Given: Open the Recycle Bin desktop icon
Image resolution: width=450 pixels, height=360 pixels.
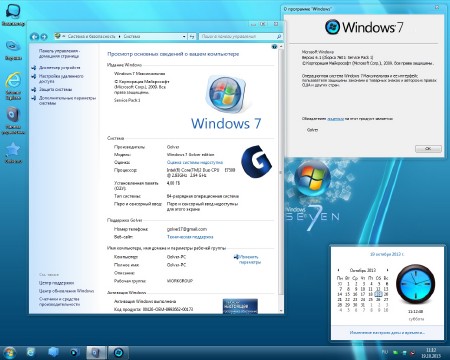Looking at the screenshot, I should (x=13, y=49).
